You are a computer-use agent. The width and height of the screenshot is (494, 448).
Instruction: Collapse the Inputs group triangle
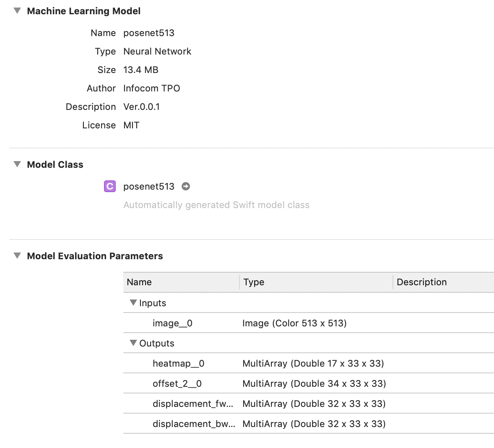133,303
